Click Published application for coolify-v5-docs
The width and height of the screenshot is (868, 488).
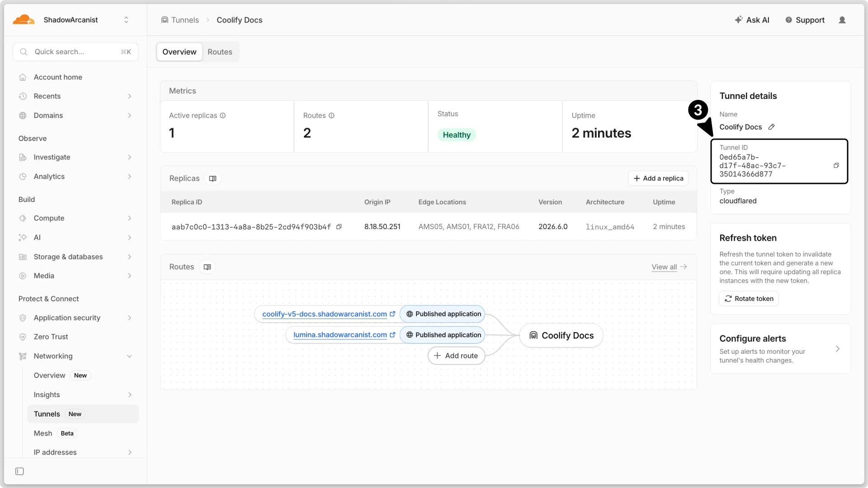point(443,314)
